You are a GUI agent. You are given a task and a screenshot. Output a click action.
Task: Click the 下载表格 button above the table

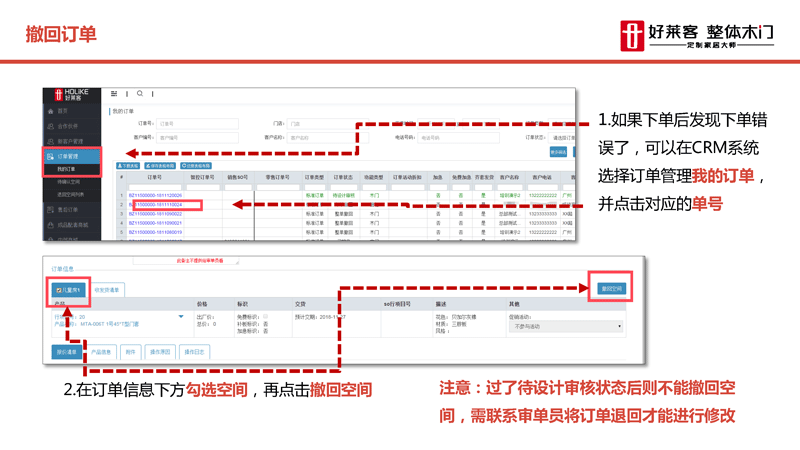click(x=128, y=166)
